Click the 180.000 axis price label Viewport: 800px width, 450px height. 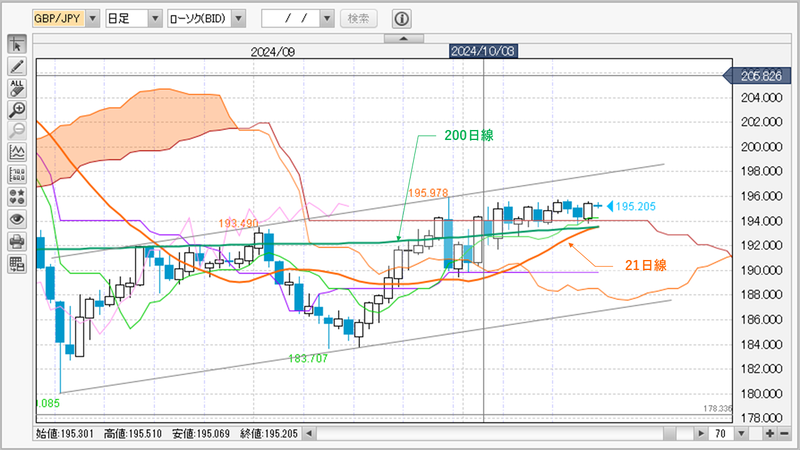click(x=762, y=393)
